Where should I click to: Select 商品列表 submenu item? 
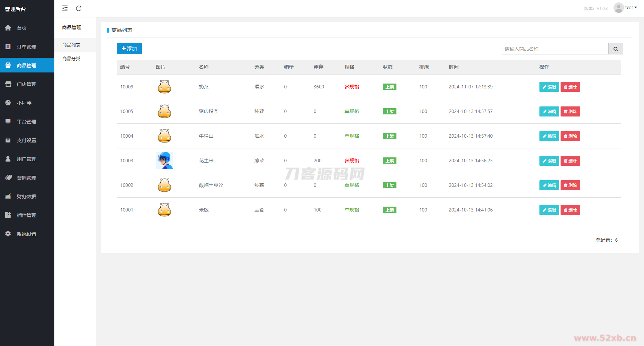click(71, 45)
